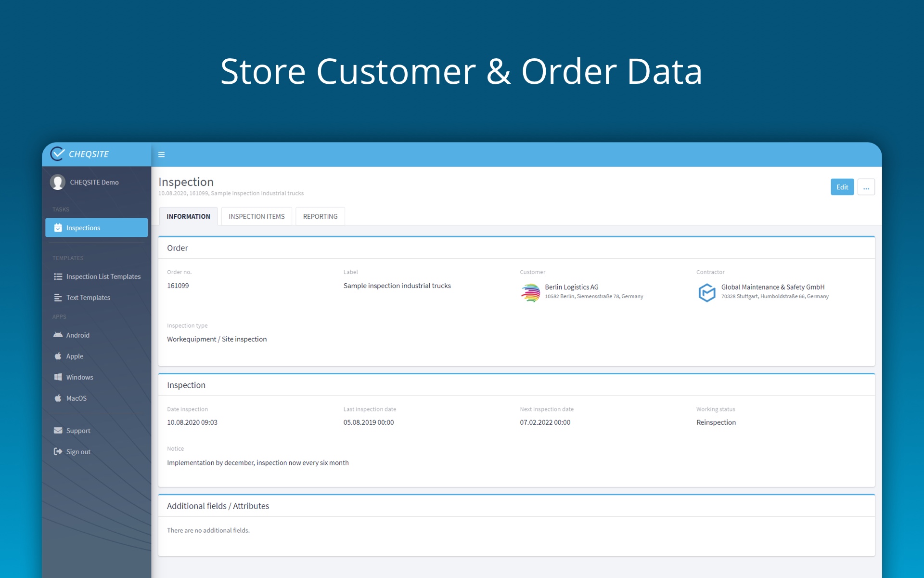Click the Berlin Logistics colorful logo thumbnail
Image resolution: width=924 pixels, height=578 pixels.
(x=530, y=292)
